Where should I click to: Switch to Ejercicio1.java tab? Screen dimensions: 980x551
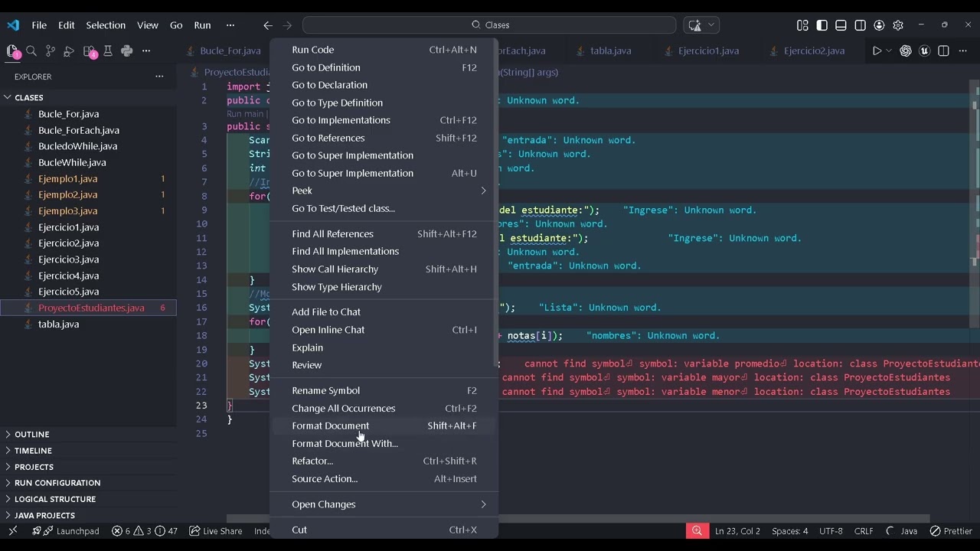[708, 51]
